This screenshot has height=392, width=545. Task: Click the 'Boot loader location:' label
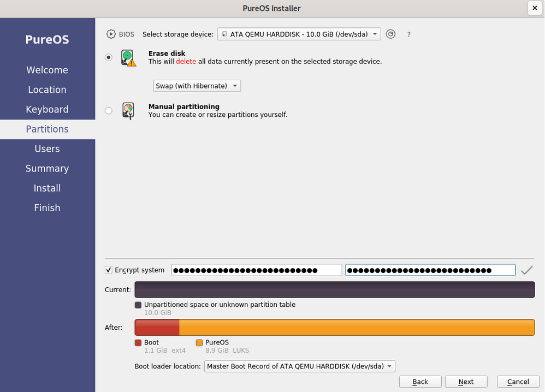(168, 366)
